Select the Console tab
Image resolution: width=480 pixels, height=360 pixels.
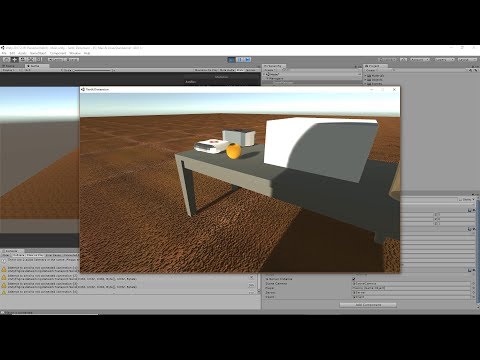(12, 251)
